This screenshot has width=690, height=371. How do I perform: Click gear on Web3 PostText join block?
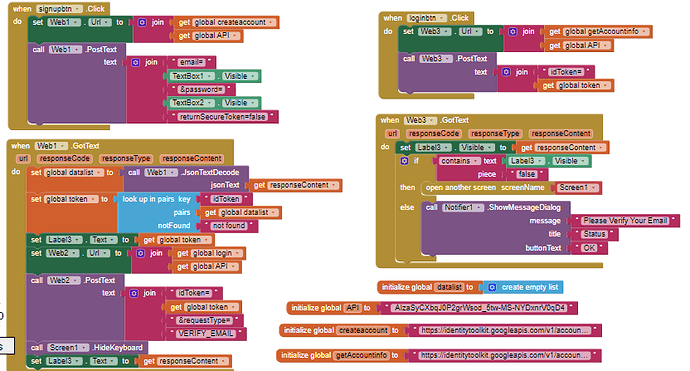506,72
